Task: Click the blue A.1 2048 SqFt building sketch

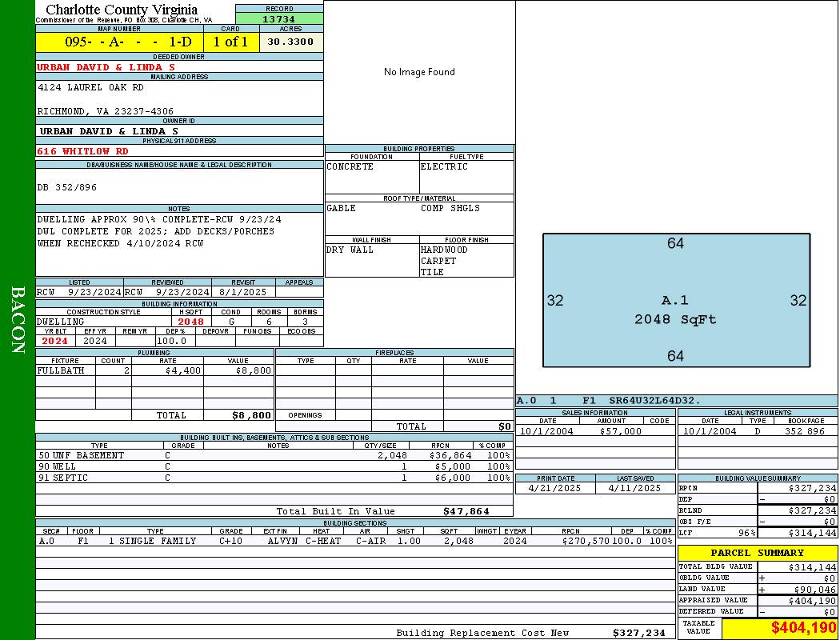Action: pos(676,301)
